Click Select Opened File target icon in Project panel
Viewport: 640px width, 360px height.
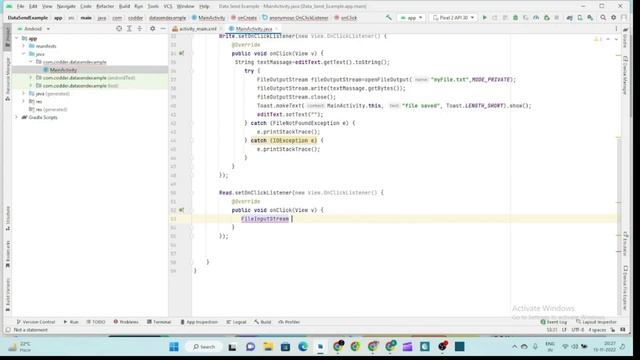(x=119, y=29)
